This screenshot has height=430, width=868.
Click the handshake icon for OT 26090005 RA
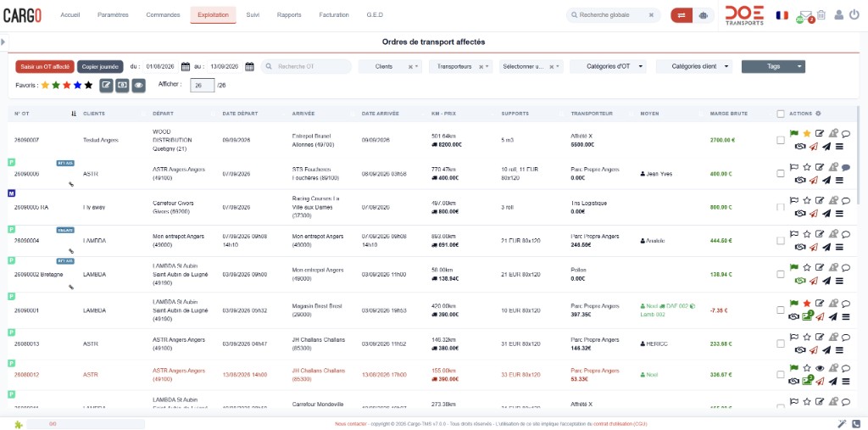pyautogui.click(x=800, y=214)
